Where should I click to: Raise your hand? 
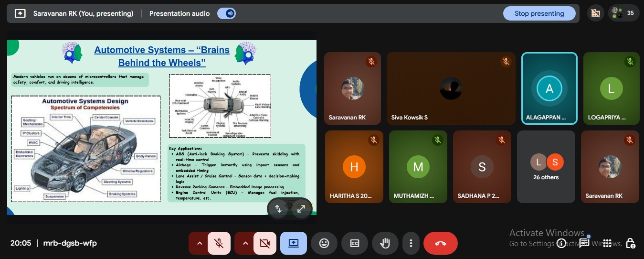(x=384, y=243)
